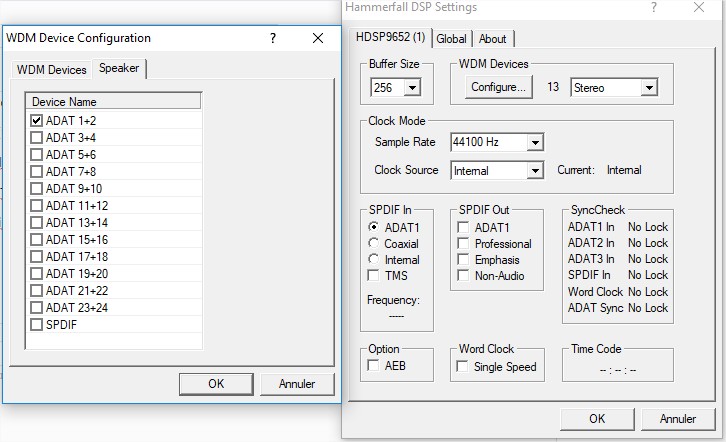Click help icon in WDM Device Configuration
Viewport: 726px width, 442px height.
[x=273, y=38]
